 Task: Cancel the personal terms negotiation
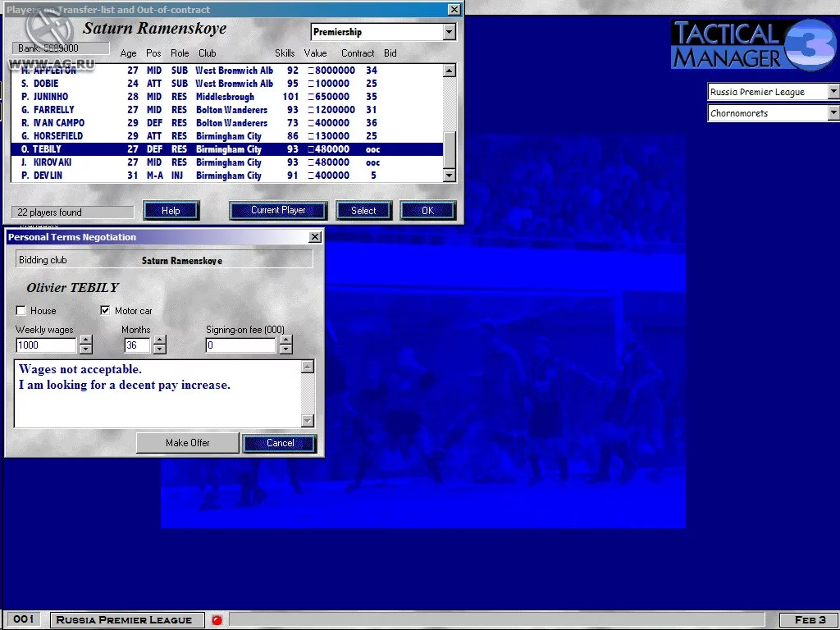[280, 443]
